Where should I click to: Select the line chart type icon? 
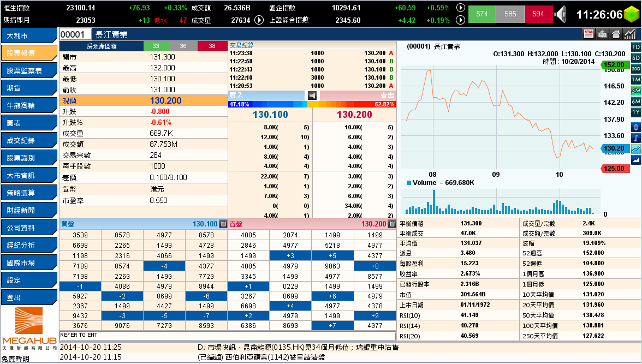click(636, 149)
